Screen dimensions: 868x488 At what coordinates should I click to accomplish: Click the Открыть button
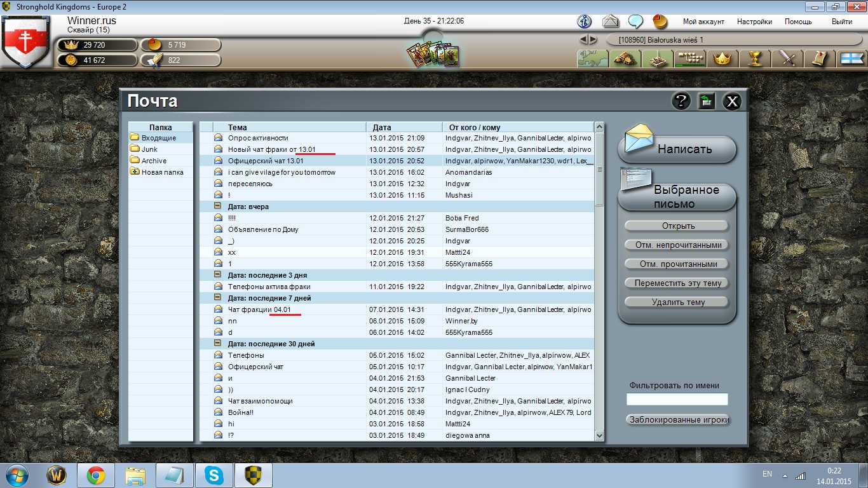pos(677,226)
